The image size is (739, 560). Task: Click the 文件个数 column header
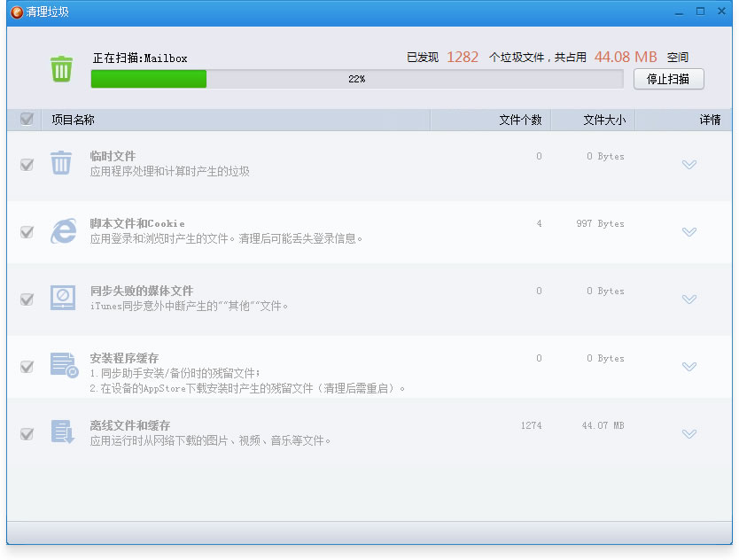click(x=520, y=120)
